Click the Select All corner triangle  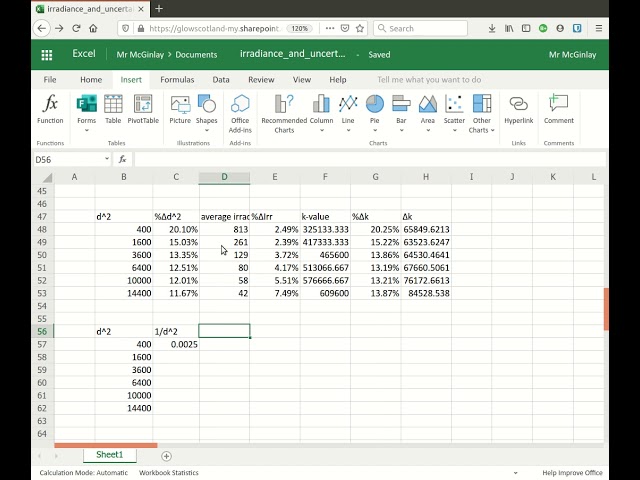(x=47, y=177)
